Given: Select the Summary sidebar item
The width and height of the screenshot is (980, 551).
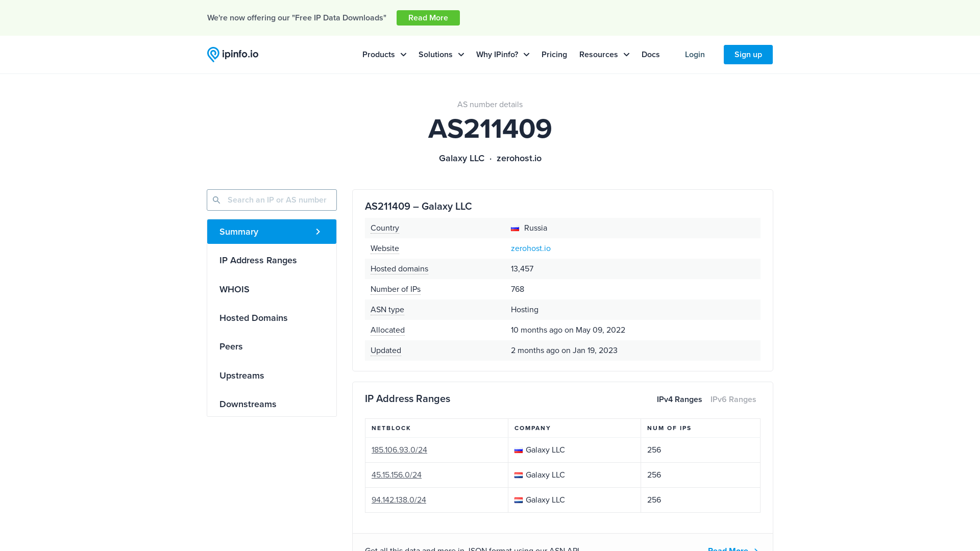Looking at the screenshot, I should click(272, 232).
